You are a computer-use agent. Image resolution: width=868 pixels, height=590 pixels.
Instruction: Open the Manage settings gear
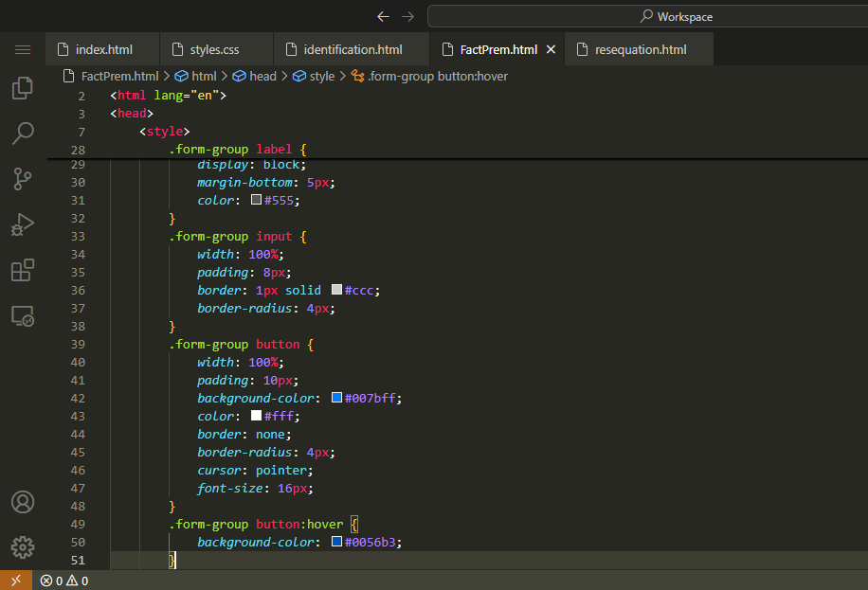click(x=23, y=547)
